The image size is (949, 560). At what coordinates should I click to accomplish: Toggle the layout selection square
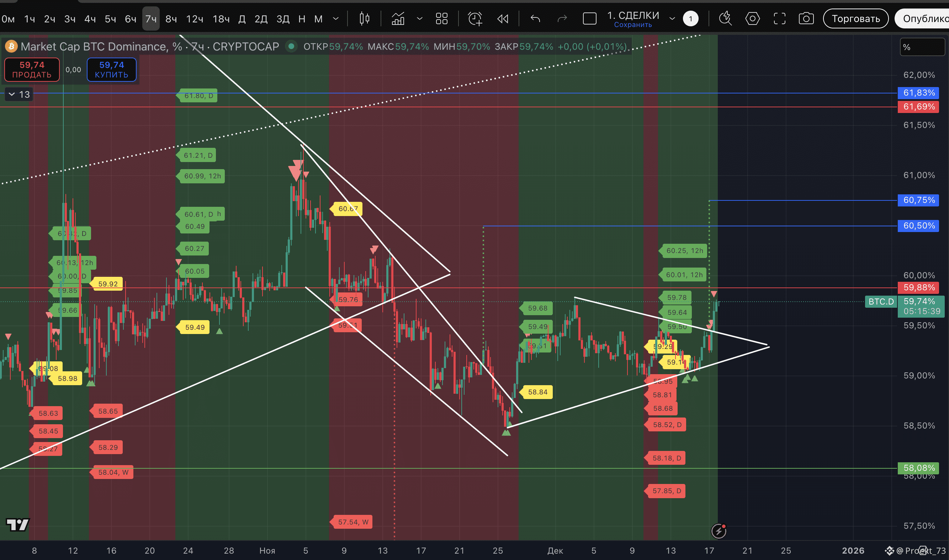(x=589, y=18)
